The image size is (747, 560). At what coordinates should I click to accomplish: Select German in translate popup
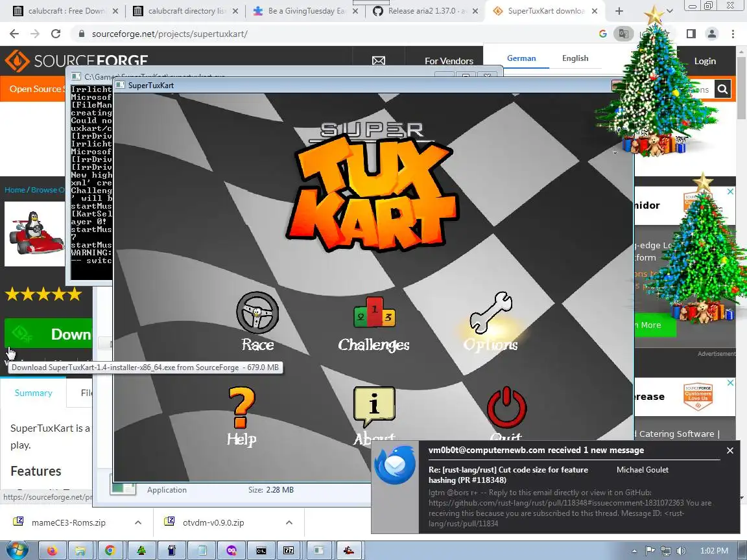(521, 58)
